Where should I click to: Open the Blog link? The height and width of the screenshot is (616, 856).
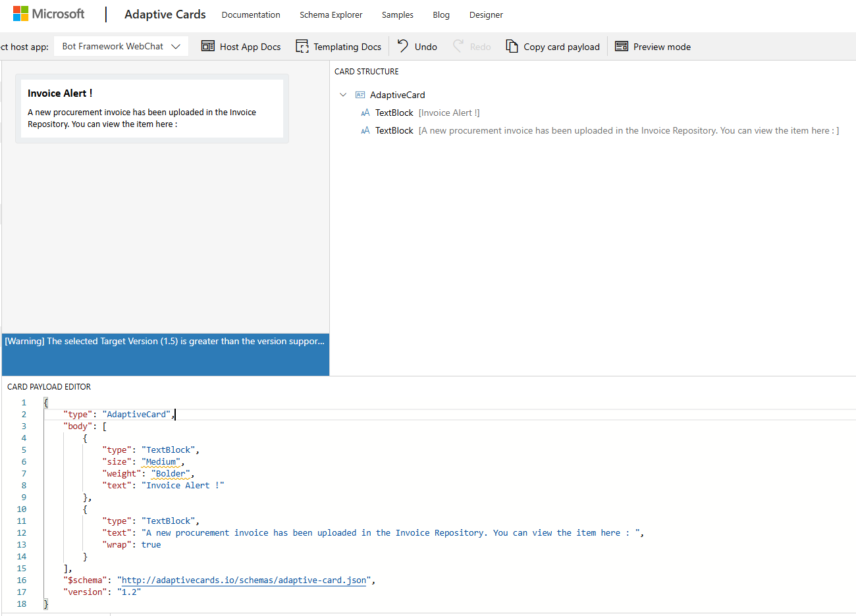coord(441,14)
